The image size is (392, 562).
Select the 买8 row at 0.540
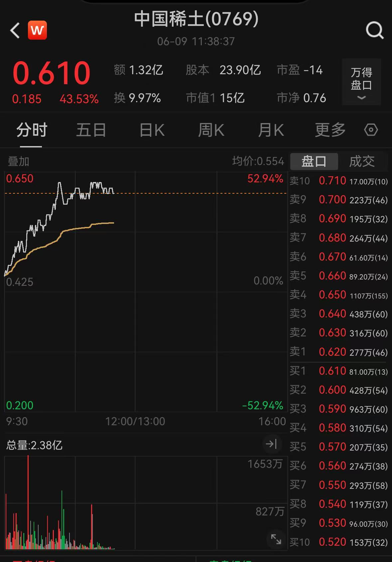338,504
